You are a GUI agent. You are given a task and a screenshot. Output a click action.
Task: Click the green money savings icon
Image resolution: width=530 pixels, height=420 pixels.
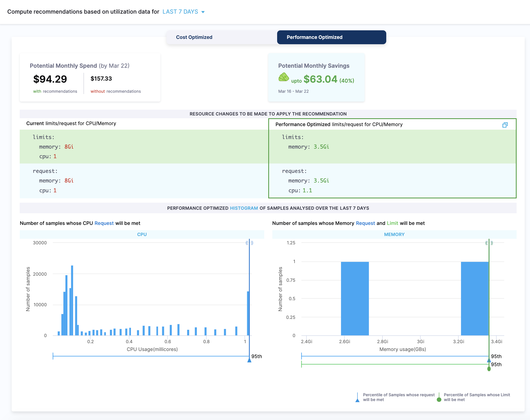point(283,77)
